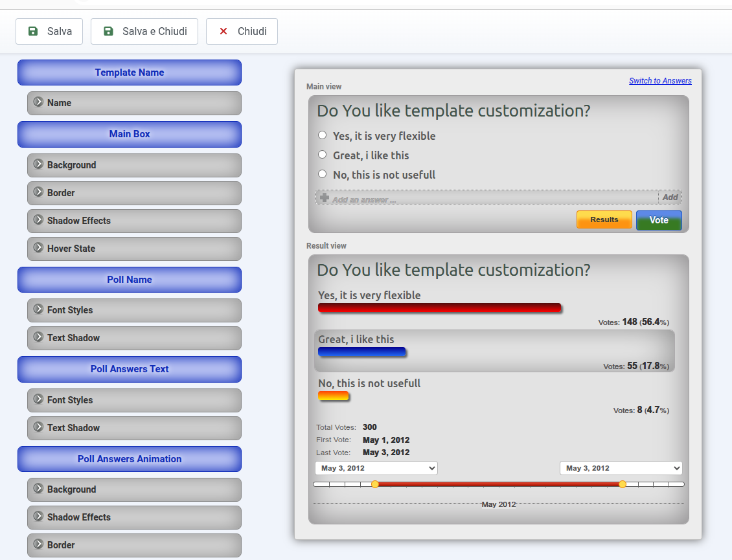The height and width of the screenshot is (560, 732).
Task: Click arrow icon beside Main Box Background
Action: (x=38, y=164)
